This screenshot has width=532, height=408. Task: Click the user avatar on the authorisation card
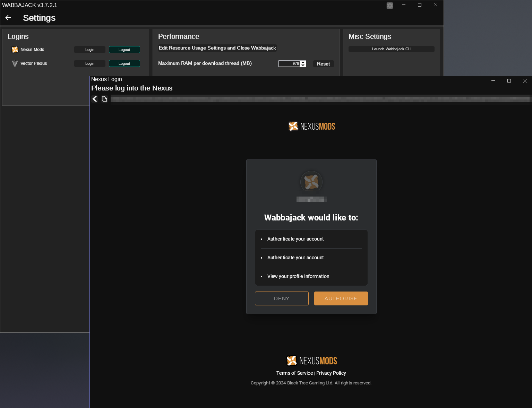pos(311,182)
